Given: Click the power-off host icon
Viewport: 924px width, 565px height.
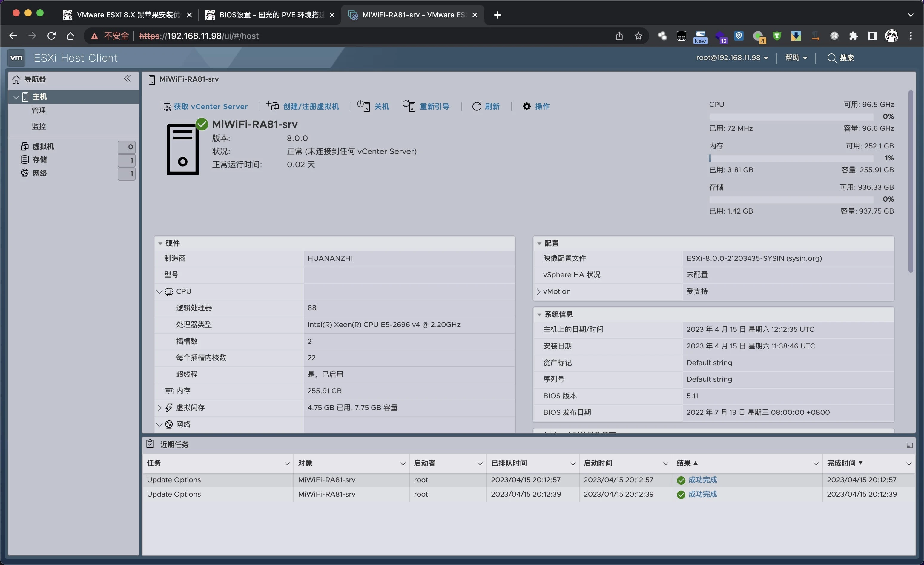Looking at the screenshot, I should (363, 106).
